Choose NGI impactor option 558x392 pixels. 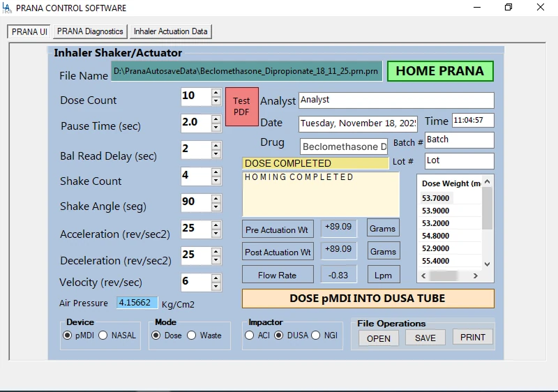316,336
